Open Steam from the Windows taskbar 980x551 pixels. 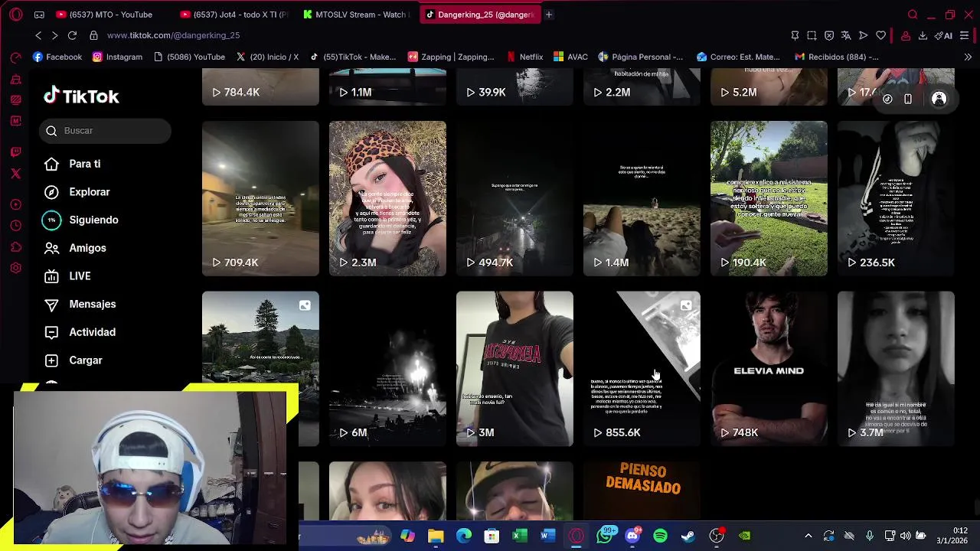click(x=688, y=536)
